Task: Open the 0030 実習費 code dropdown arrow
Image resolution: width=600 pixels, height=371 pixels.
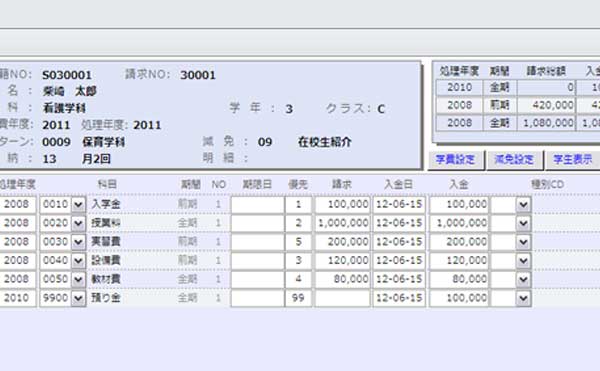Action: (x=78, y=242)
